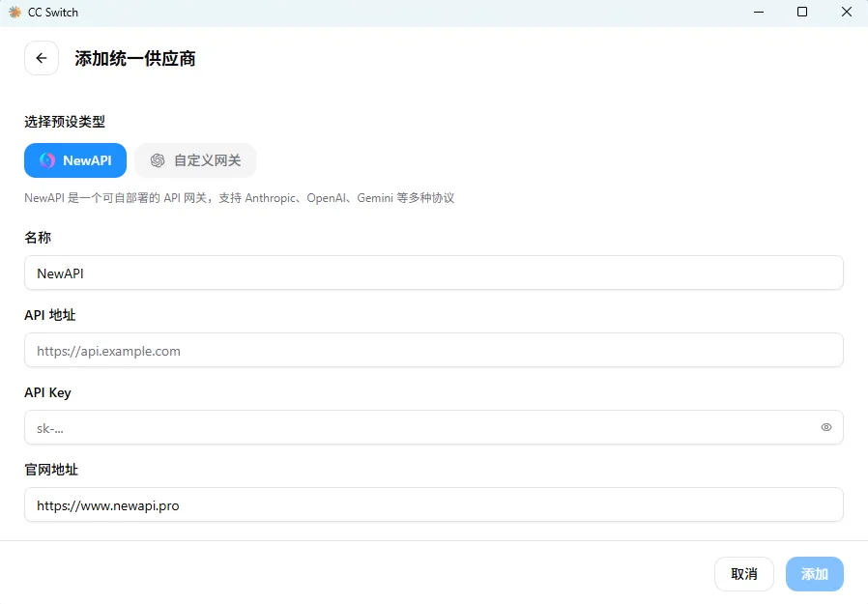The width and height of the screenshot is (868, 604).
Task: Focus the API 地址 input field
Action: click(433, 350)
